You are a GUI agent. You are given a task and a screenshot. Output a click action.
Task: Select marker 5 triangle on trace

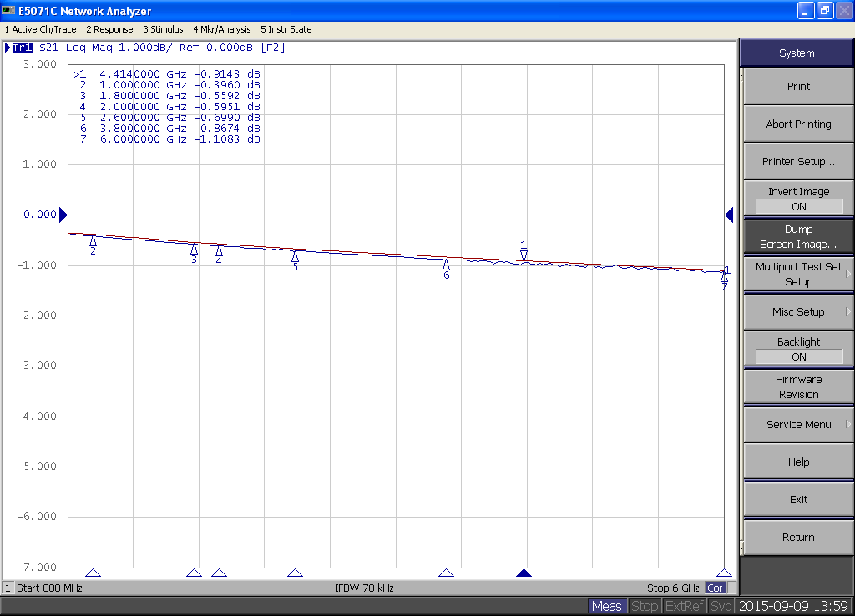point(295,257)
